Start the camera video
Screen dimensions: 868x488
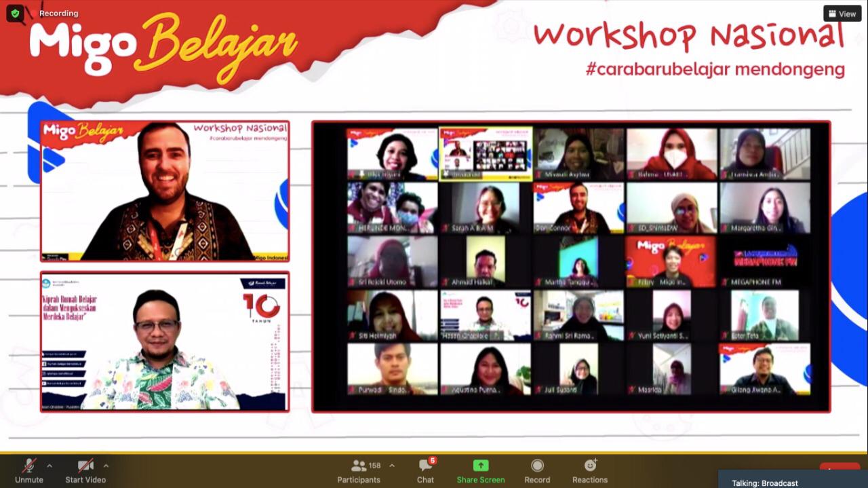85,470
